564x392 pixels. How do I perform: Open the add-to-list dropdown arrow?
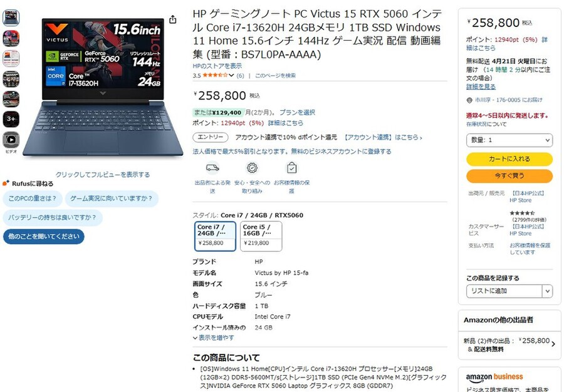pyautogui.click(x=548, y=291)
